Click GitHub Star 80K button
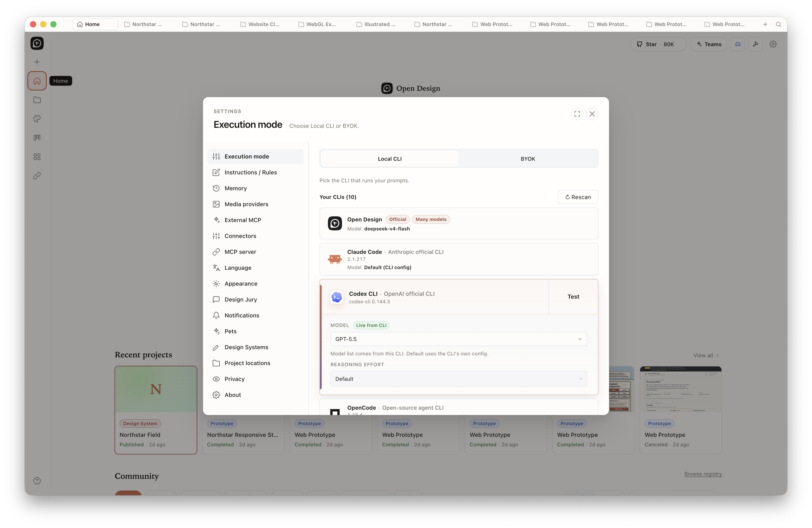The image size is (812, 528). [x=658, y=44]
